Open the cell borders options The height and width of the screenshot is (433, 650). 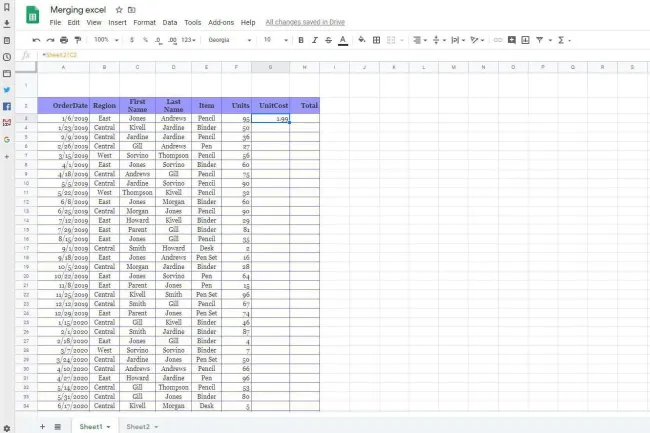[x=376, y=40]
